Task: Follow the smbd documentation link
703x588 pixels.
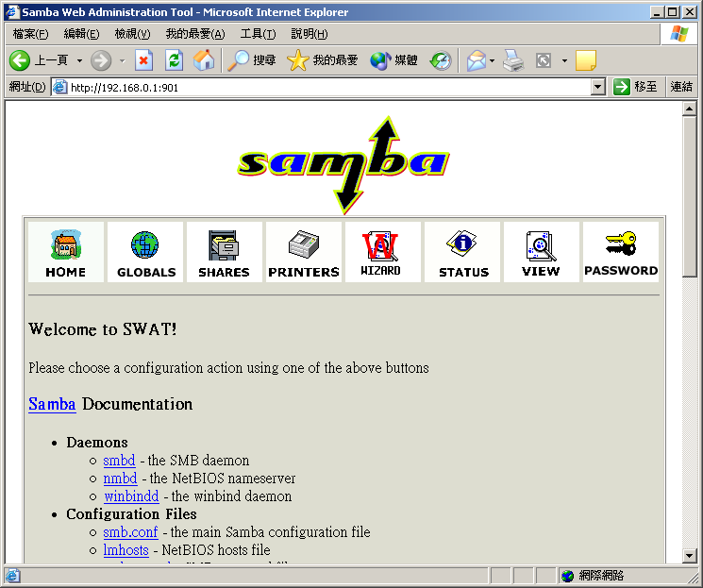Action: click(119, 461)
